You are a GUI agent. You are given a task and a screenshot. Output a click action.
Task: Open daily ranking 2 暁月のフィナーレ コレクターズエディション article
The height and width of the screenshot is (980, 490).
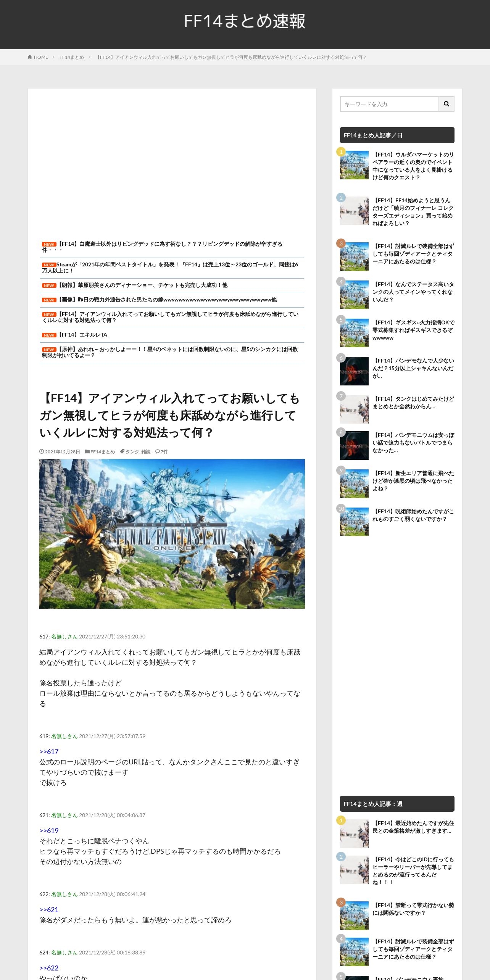click(413, 212)
